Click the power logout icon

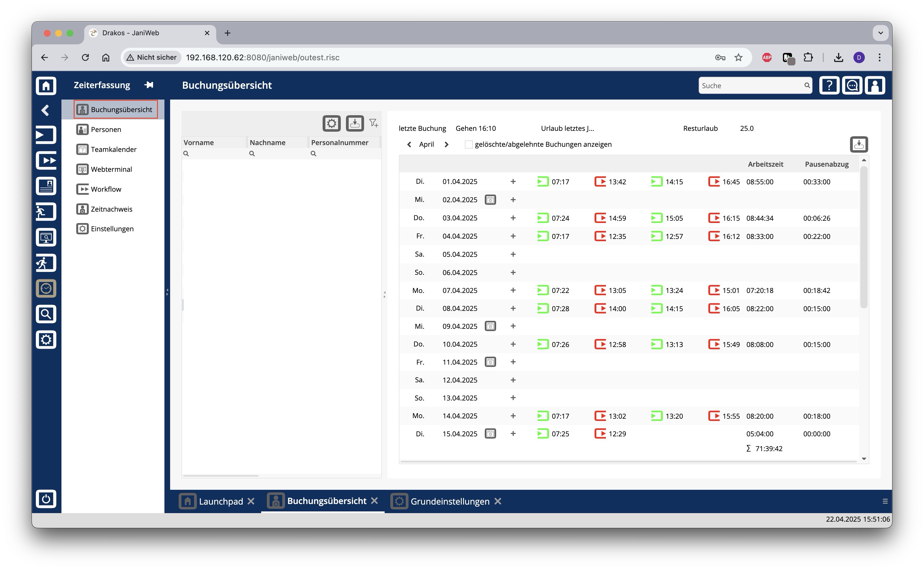46,498
